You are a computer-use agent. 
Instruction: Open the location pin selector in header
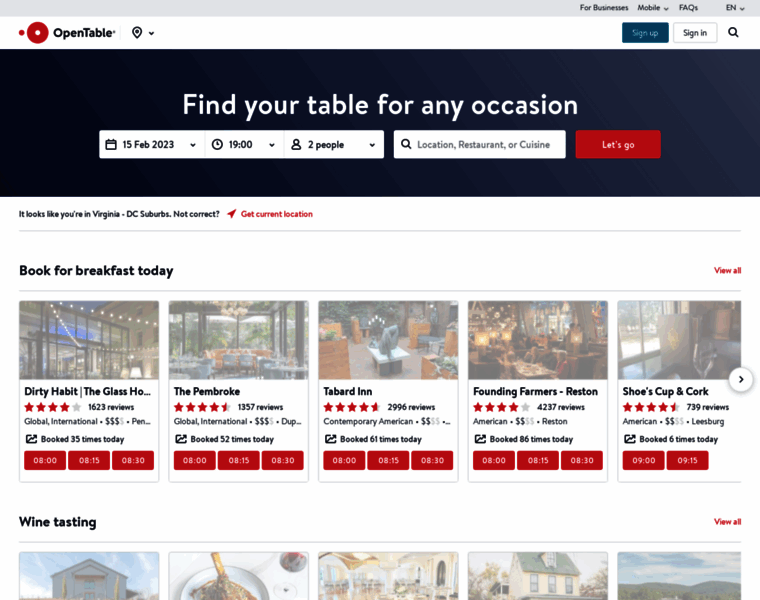point(143,33)
